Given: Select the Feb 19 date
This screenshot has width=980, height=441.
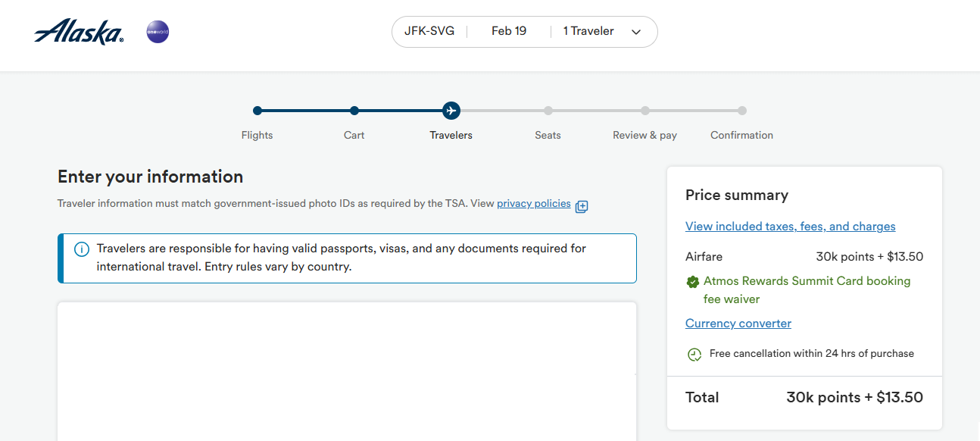Looking at the screenshot, I should click(x=509, y=31).
